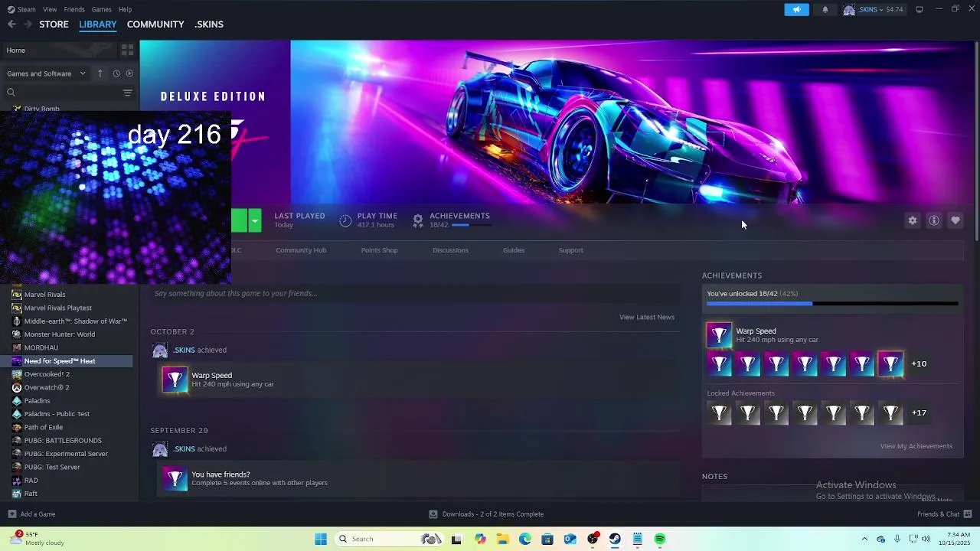Click the You have friends? trophy icon
The width and height of the screenshot is (980, 551).
tap(175, 478)
